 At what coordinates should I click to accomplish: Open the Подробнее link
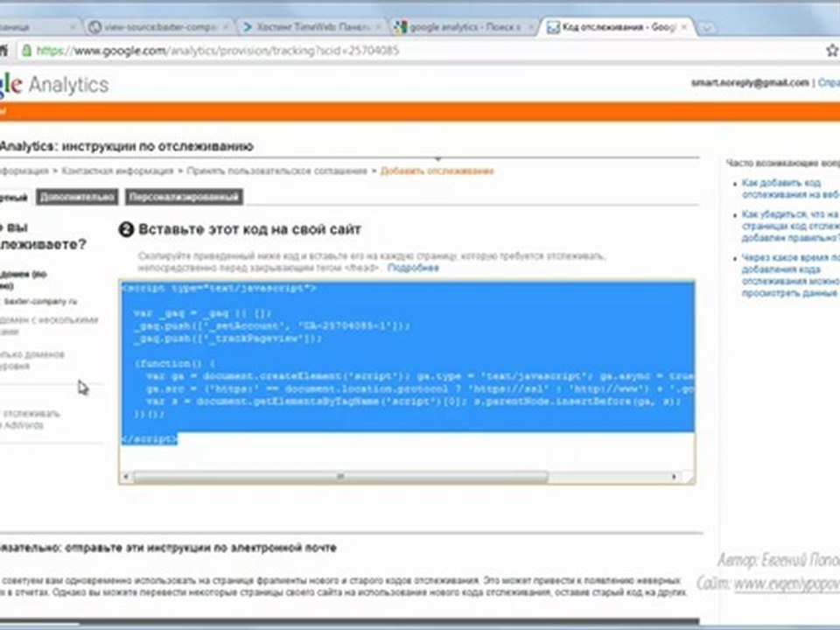tap(413, 268)
